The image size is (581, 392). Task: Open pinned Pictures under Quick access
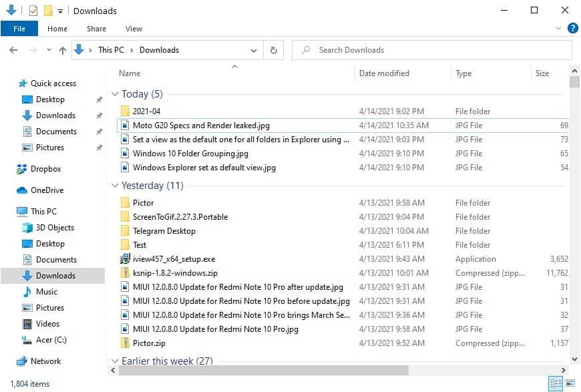[x=50, y=148]
